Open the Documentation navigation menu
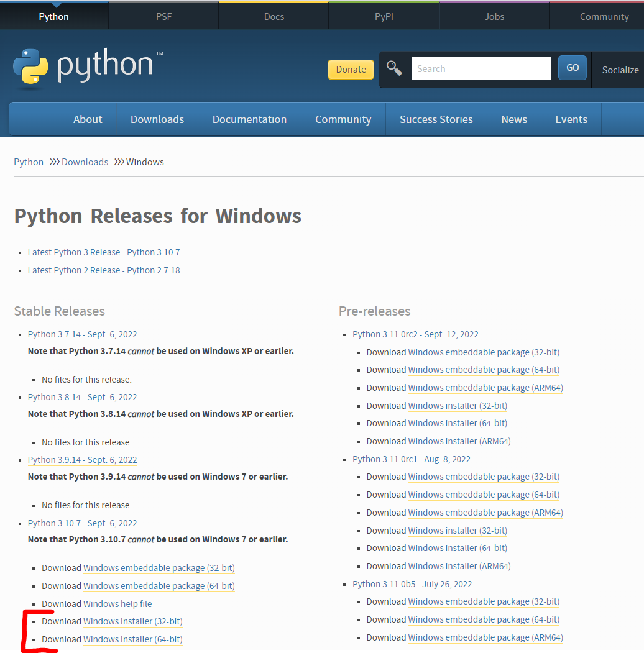Viewport: 644px width, 653px height. 249,119
